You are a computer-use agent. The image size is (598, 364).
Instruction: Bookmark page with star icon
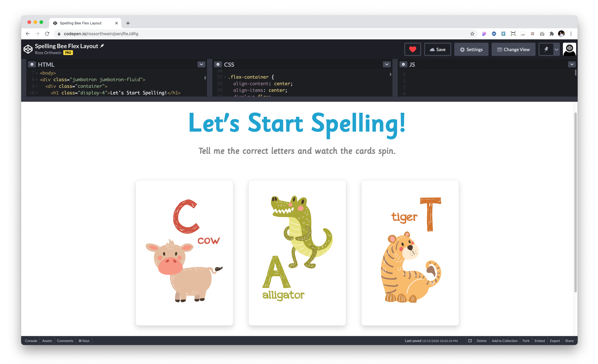point(472,34)
